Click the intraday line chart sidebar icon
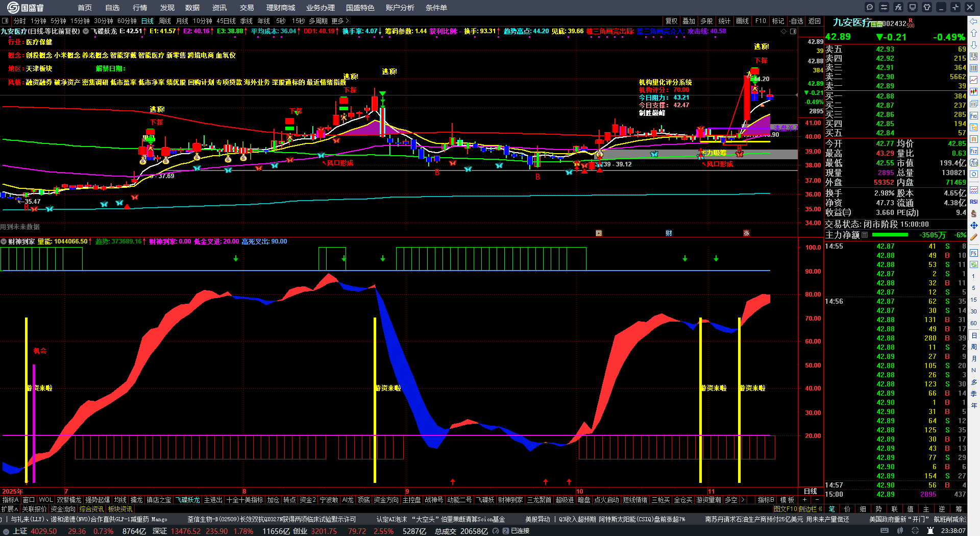980x536 pixels. [x=974, y=80]
